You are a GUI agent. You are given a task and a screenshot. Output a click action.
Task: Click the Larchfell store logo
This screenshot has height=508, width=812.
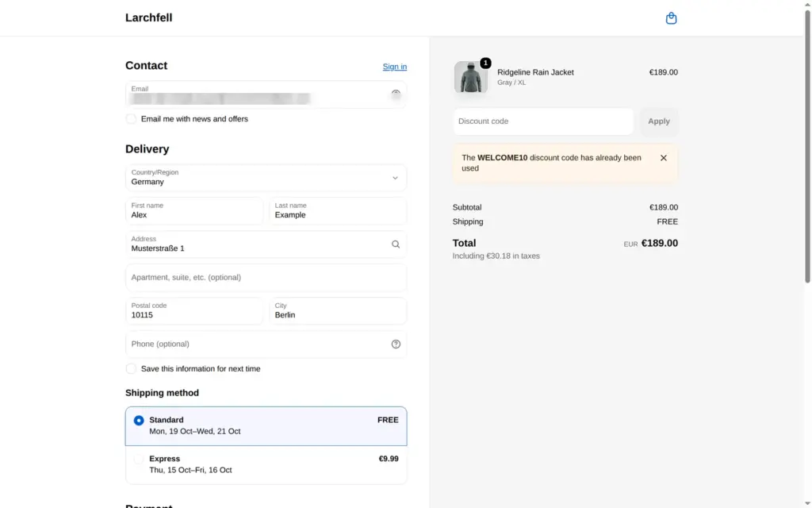[x=148, y=17]
